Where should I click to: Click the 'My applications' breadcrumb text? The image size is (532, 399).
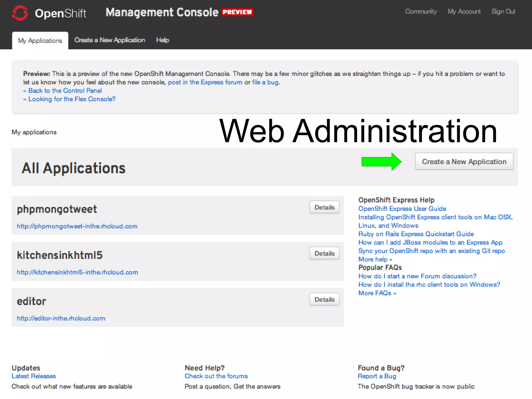coord(34,132)
